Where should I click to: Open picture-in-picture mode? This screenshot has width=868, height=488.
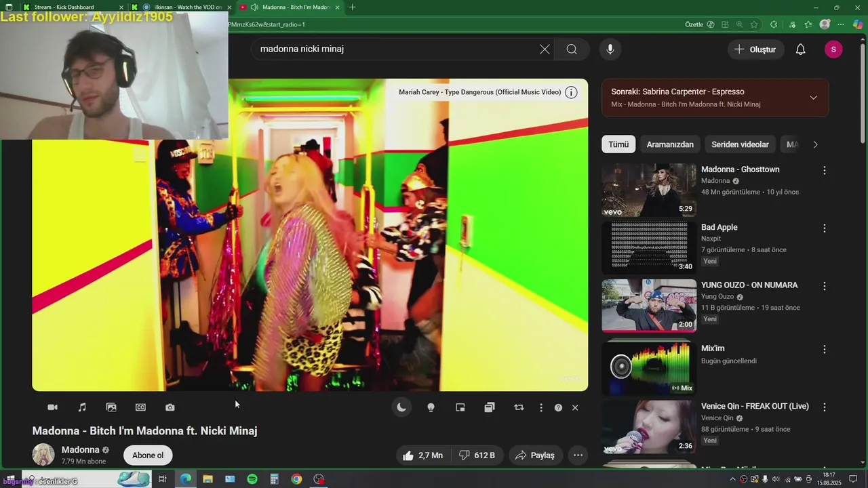coord(460,407)
